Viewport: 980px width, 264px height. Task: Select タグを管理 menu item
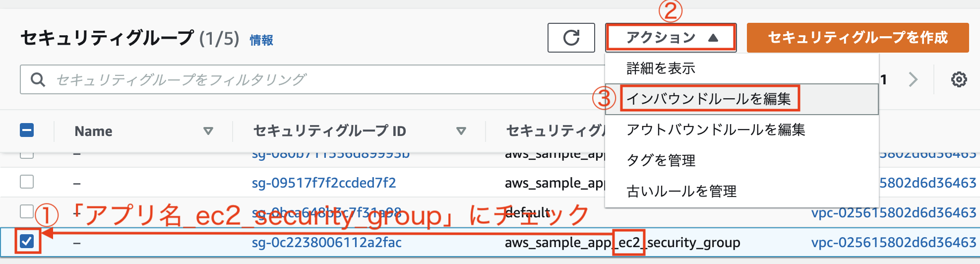741,160
